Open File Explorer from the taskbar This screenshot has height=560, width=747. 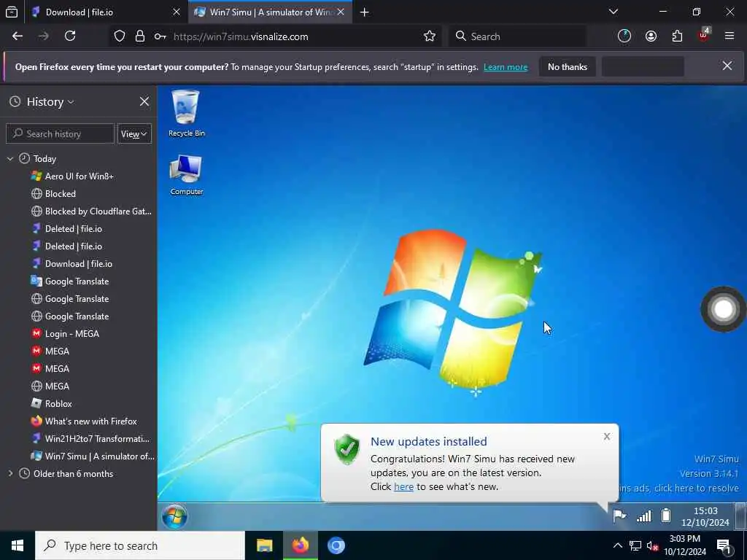click(x=264, y=545)
